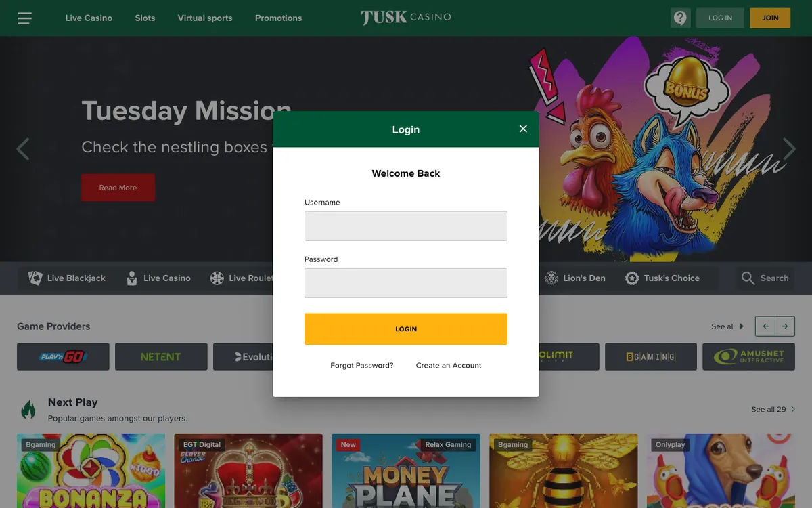Open Live Casino in top navigation
Screen dimensions: 812x508
coord(89,18)
